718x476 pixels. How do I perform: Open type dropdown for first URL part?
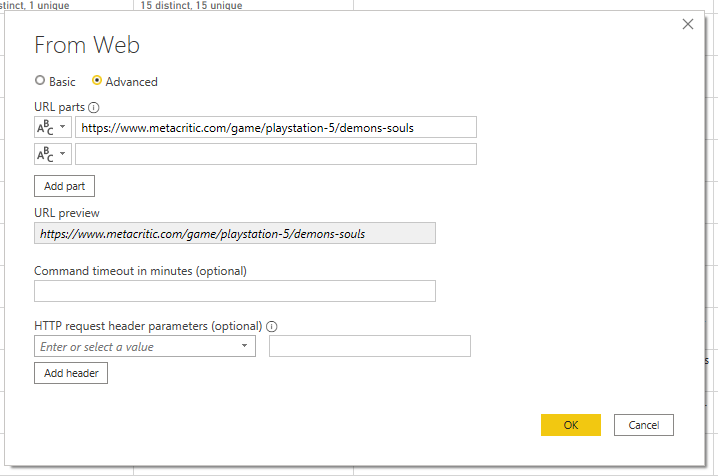tap(53, 127)
